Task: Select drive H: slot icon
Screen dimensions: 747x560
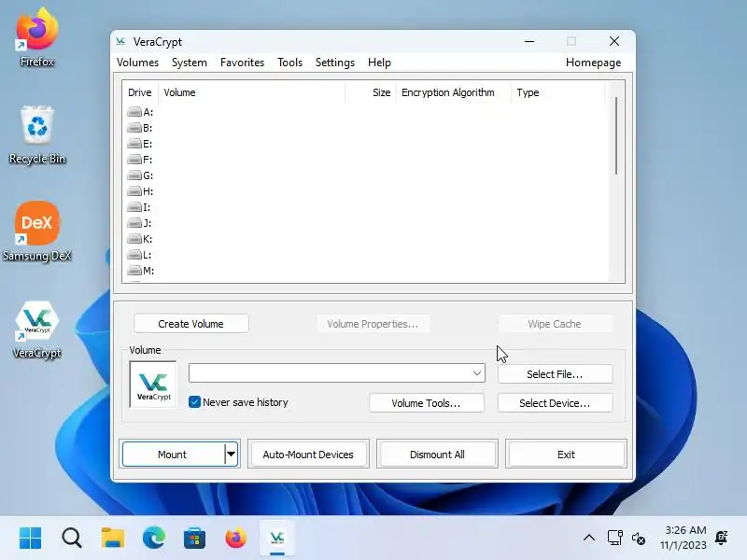Action: pyautogui.click(x=134, y=191)
